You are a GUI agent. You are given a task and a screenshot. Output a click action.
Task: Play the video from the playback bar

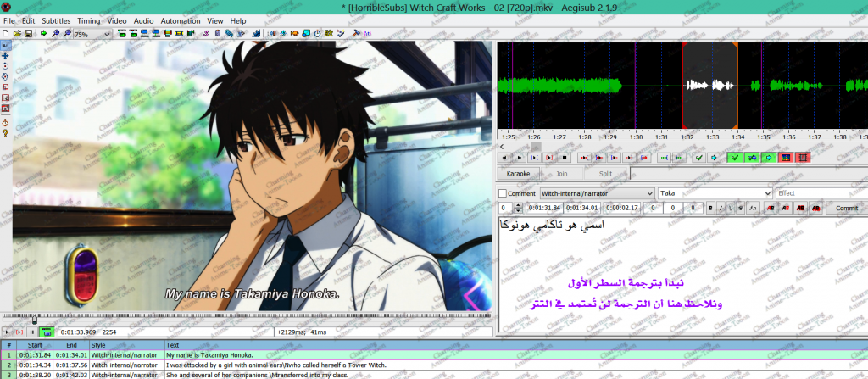click(x=7, y=332)
